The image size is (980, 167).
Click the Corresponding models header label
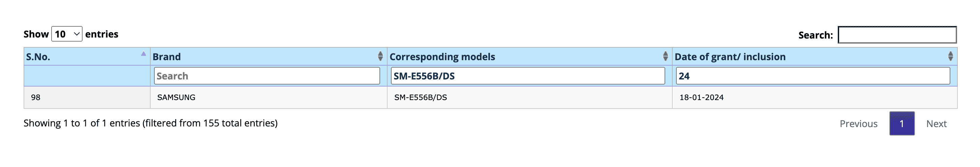tap(442, 57)
